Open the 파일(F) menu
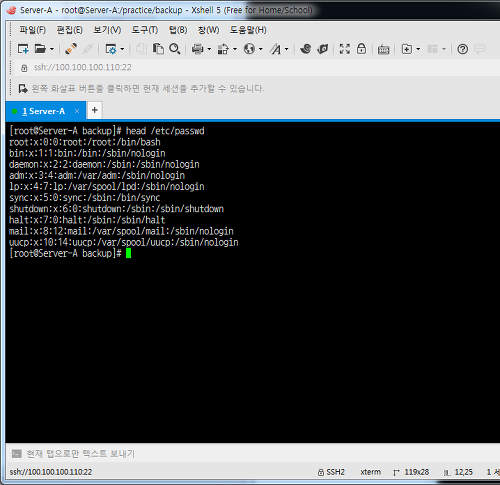The width and height of the screenshot is (500, 485). click(x=32, y=30)
